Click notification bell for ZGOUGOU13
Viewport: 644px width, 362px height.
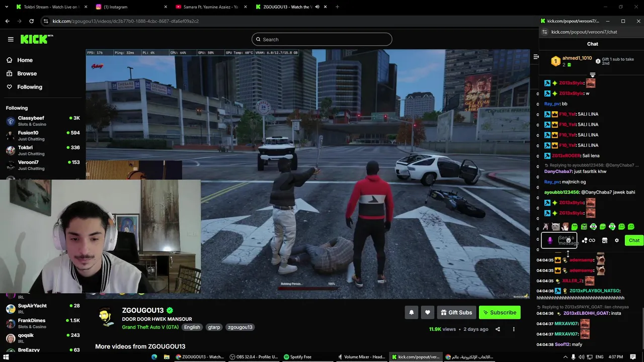412,313
